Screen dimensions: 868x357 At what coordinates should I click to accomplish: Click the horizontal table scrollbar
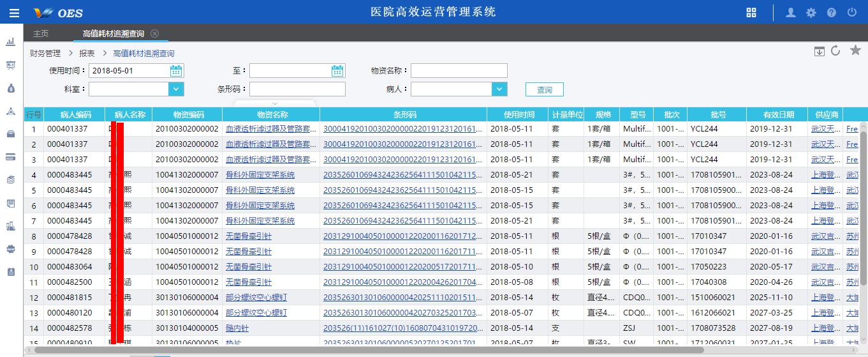tap(370, 350)
